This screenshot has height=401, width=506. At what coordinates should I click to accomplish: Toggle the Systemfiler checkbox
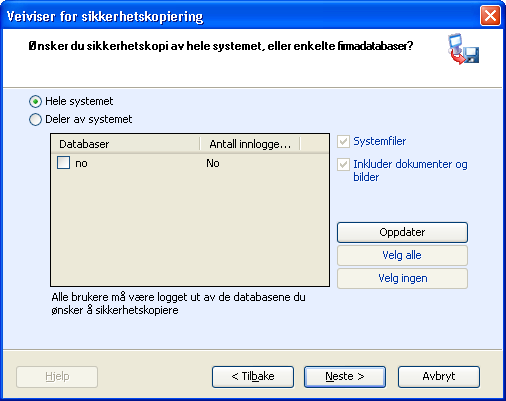click(x=343, y=141)
